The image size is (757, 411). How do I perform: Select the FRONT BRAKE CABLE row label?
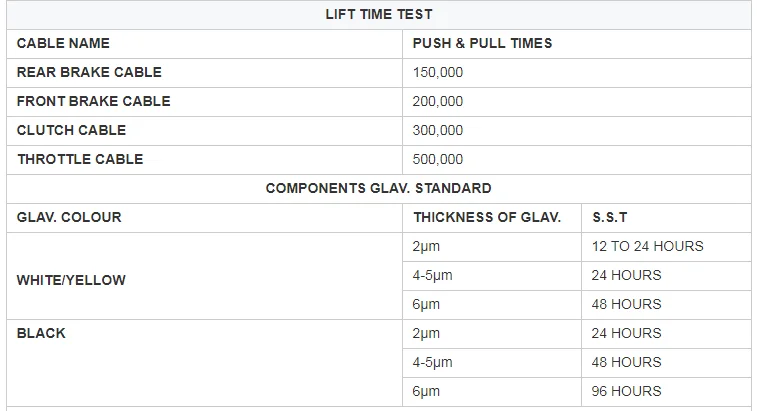coord(93,102)
